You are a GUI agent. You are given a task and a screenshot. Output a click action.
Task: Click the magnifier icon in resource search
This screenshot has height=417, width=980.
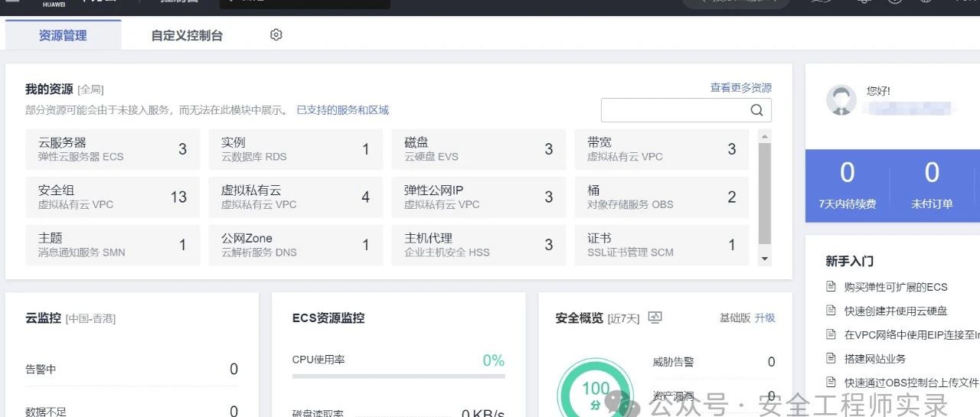(x=756, y=110)
